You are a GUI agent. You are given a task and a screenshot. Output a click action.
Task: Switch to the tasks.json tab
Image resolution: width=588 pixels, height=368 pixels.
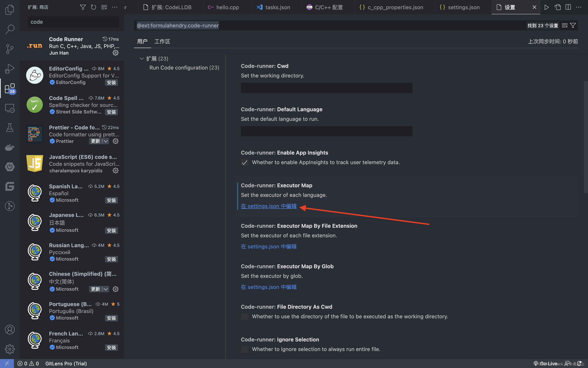pyautogui.click(x=277, y=7)
